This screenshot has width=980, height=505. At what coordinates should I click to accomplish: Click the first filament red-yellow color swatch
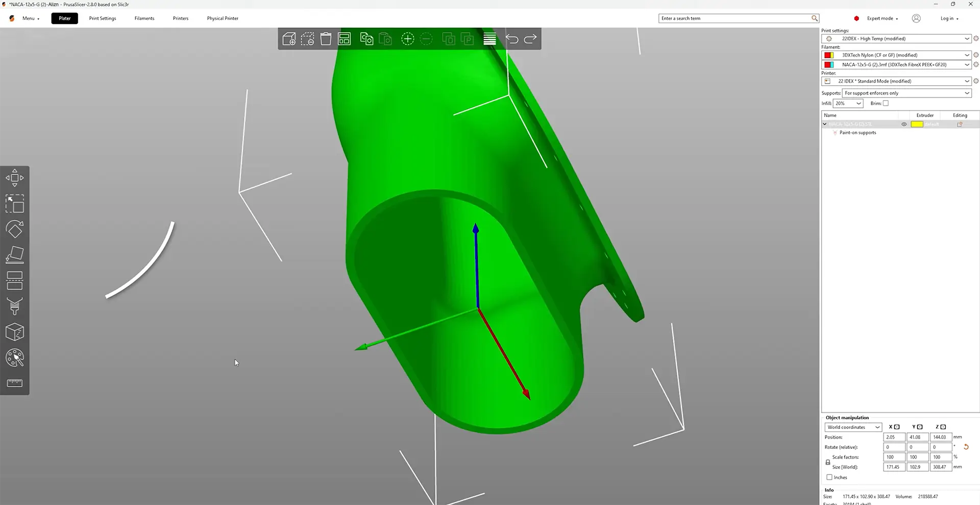pyautogui.click(x=829, y=55)
